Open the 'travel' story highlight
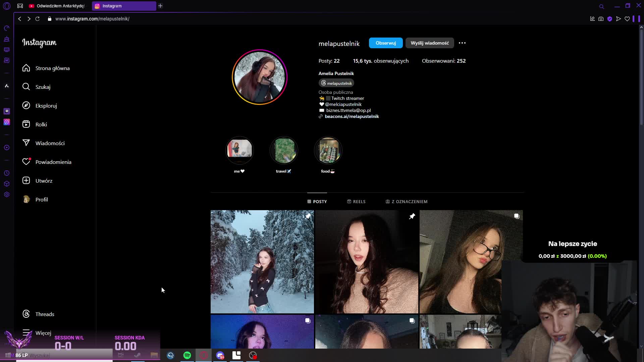Screen dimensions: 644x362 point(284,150)
